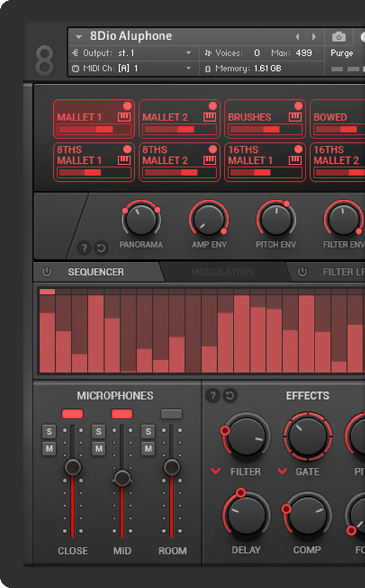Click the COMP effect knob
This screenshot has width=365, height=588.
(x=308, y=515)
